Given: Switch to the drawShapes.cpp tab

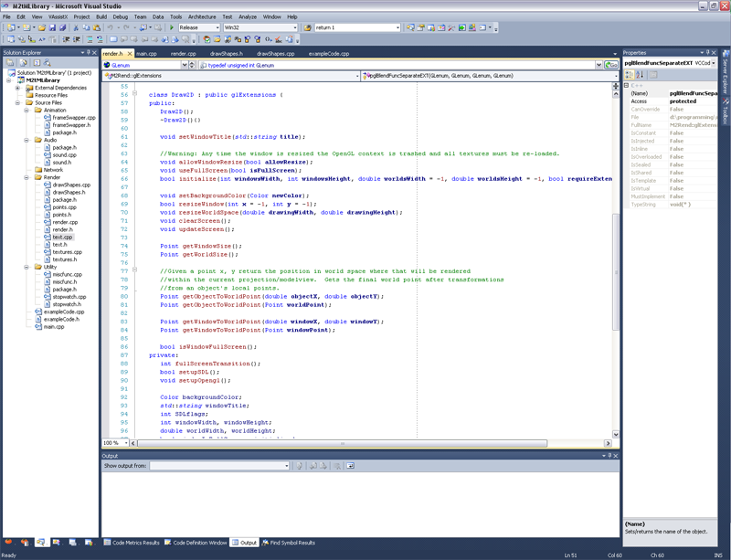Looking at the screenshot, I should [x=275, y=54].
